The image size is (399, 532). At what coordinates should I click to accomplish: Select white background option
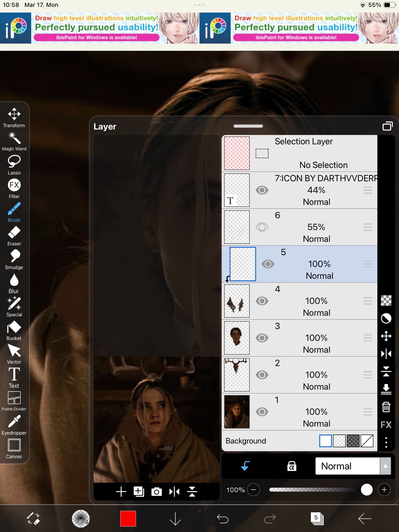326,441
